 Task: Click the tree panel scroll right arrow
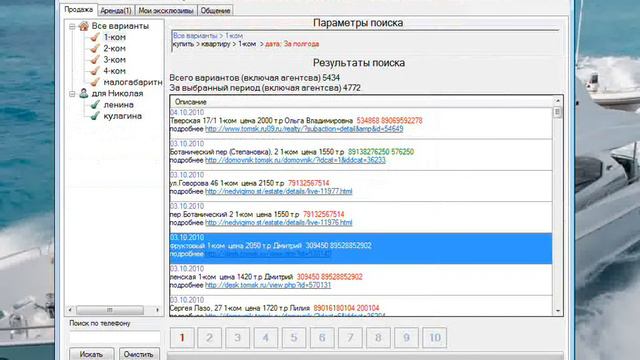pyautogui.click(x=158, y=310)
